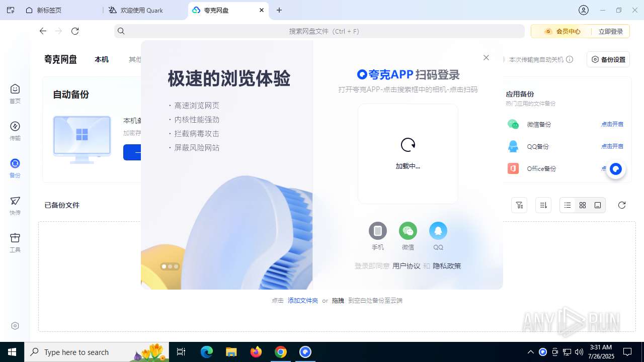644x362 pixels.
Task: Click the reload page icon
Action: click(75, 31)
